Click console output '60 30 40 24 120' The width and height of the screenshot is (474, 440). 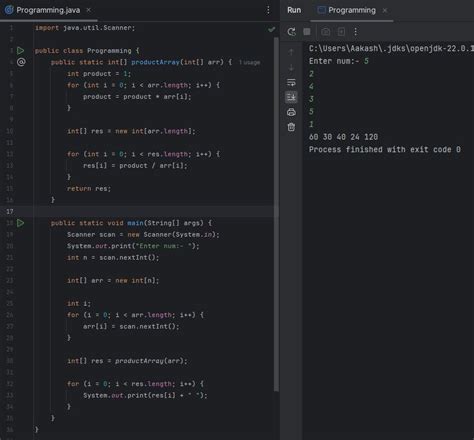343,137
